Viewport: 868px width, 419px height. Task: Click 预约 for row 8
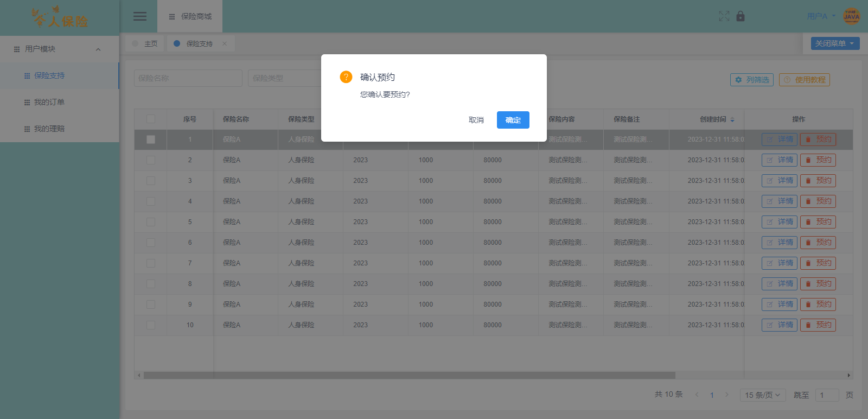click(818, 284)
